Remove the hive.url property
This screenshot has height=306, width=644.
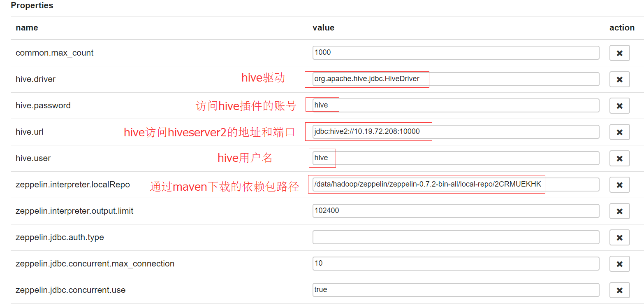619,132
